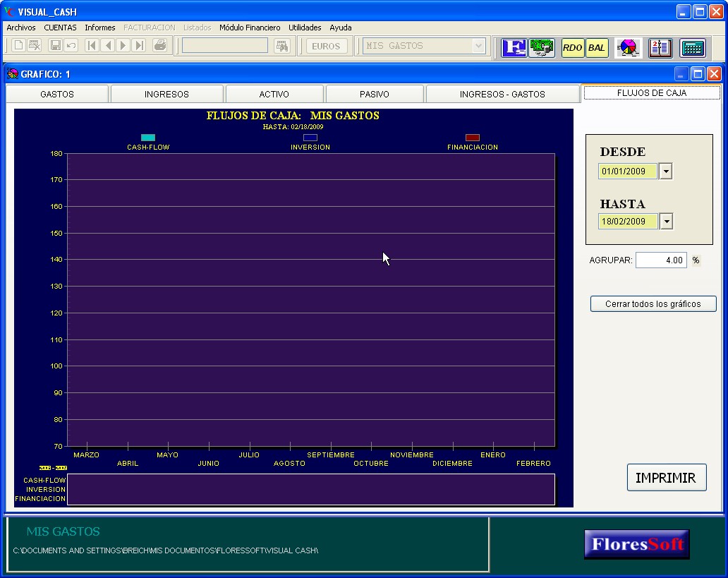The width and height of the screenshot is (728, 578).
Task: Go to last record toolbar icon
Action: (138, 46)
